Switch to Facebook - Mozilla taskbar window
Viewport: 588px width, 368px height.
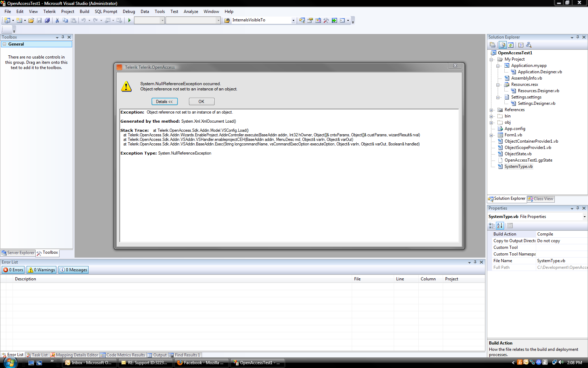202,363
